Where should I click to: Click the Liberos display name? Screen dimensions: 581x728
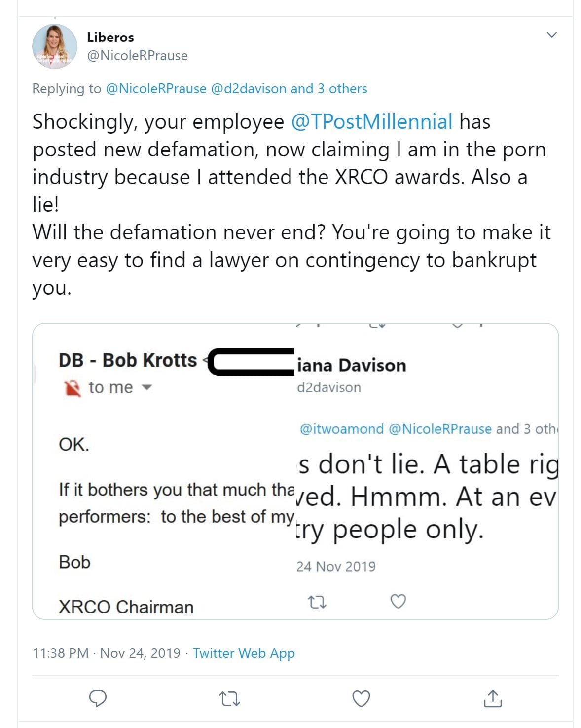(x=110, y=37)
